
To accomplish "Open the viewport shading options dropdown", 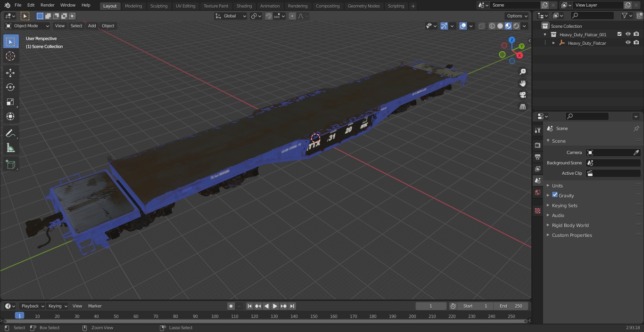I will coord(525,26).
